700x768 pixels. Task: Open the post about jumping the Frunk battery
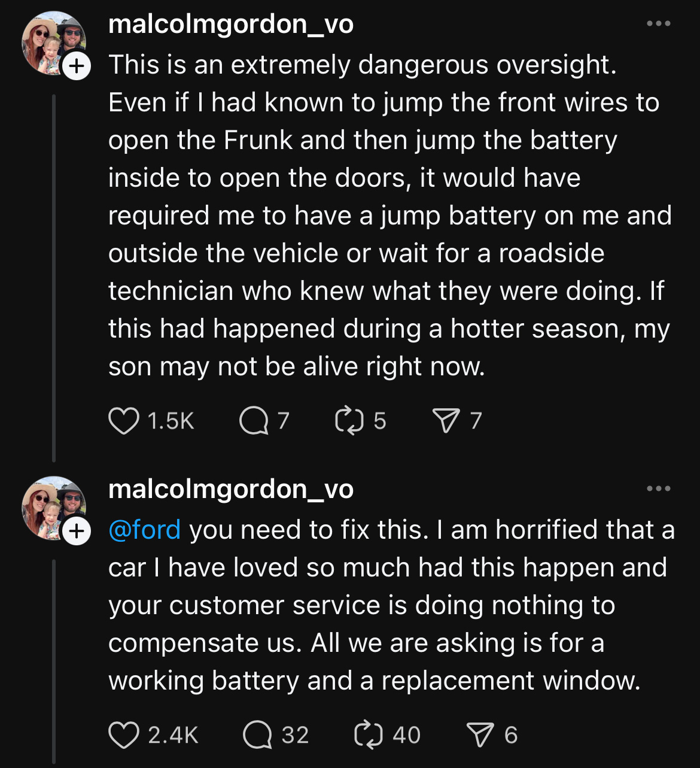(389, 215)
